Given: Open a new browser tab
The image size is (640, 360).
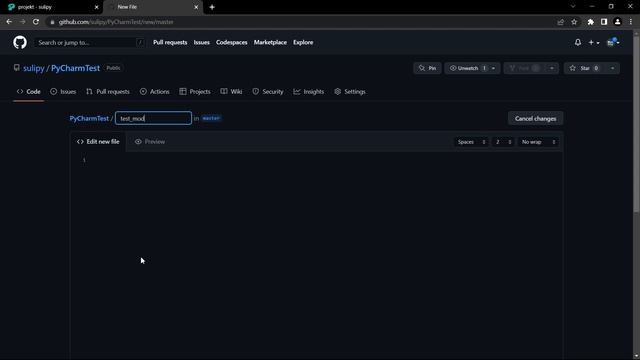Looking at the screenshot, I should (x=212, y=7).
